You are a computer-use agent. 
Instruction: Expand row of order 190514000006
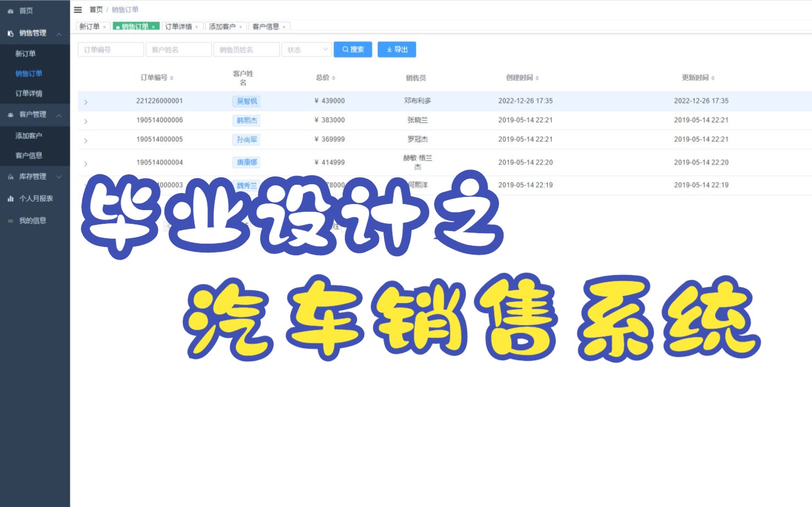click(86, 122)
